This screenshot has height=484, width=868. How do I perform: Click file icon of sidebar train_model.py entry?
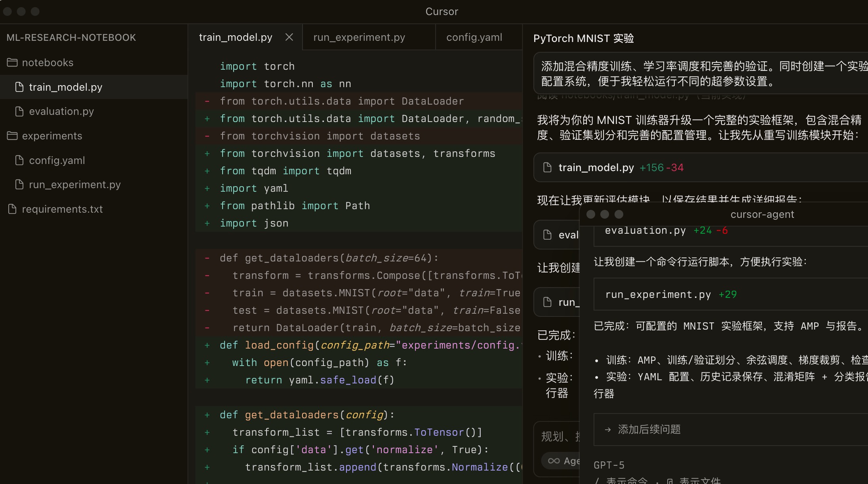click(x=19, y=87)
